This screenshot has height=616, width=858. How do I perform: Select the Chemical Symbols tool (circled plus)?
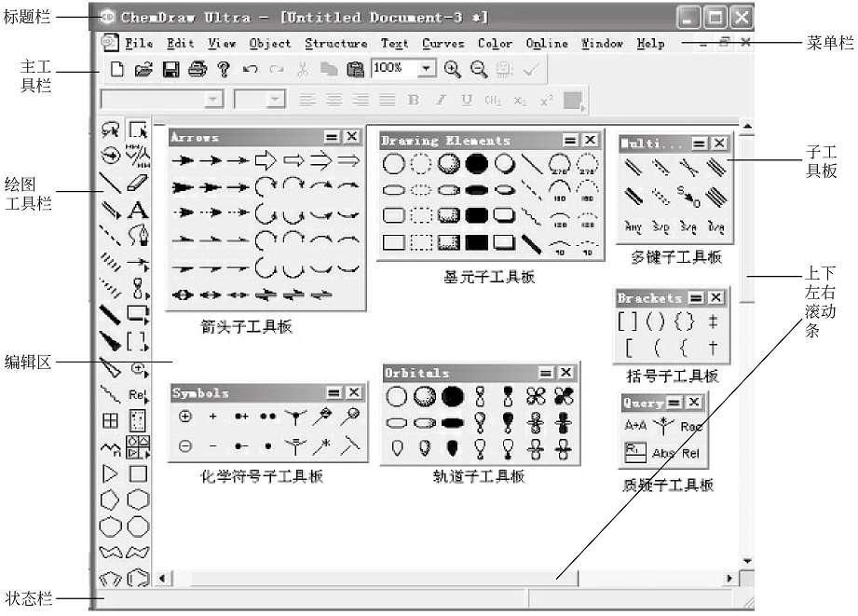(x=139, y=368)
